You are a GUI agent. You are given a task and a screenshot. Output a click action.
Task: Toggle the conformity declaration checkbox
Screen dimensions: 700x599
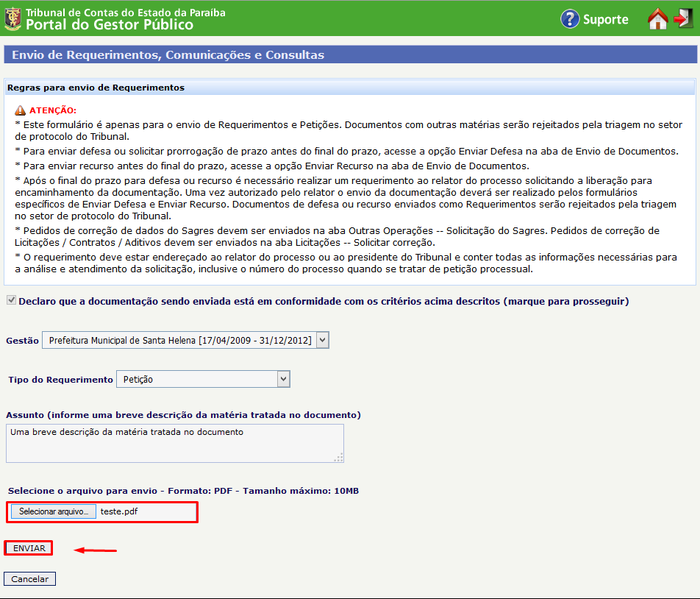11,301
